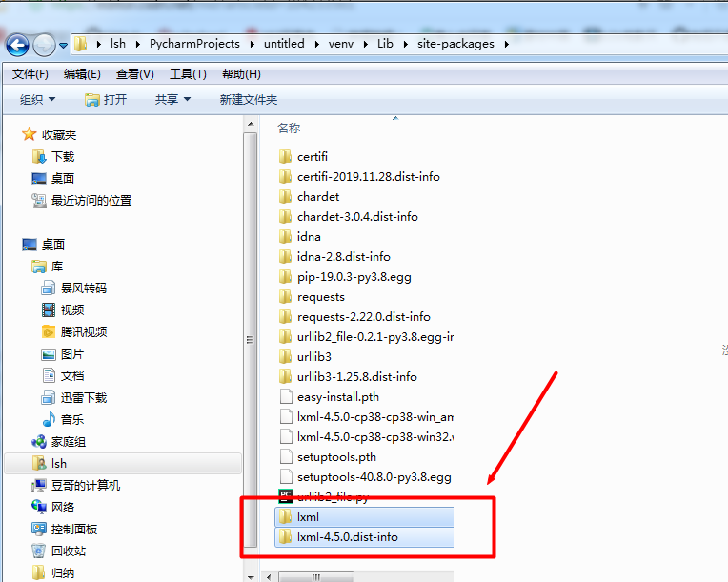Click the 音乐 music note icon
This screenshot has width=728, height=582.
pos(49,419)
